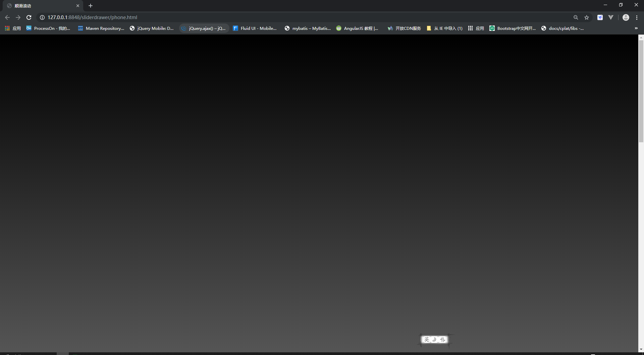
Task: Click scrollbar down arrow
Action: coord(641,349)
